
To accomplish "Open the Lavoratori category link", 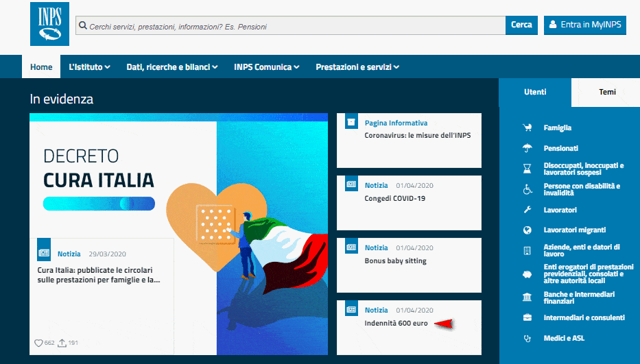I will pos(560,210).
